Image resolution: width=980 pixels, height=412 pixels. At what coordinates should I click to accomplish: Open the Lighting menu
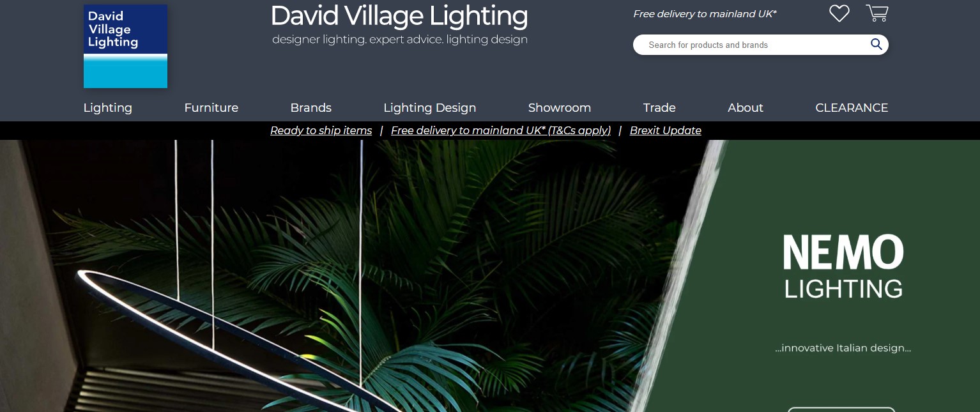point(107,108)
